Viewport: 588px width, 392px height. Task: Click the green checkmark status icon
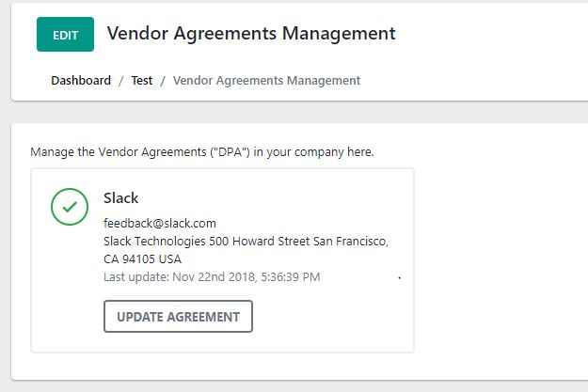click(70, 207)
